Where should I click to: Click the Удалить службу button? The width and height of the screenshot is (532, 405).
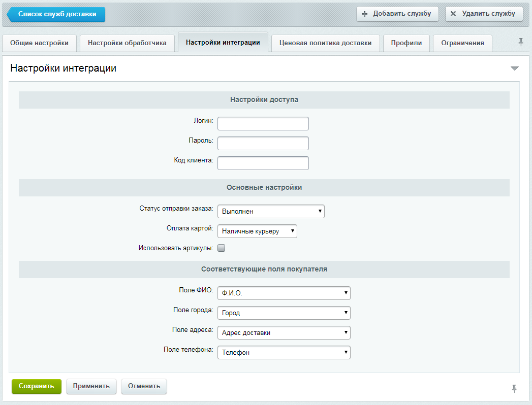click(484, 14)
